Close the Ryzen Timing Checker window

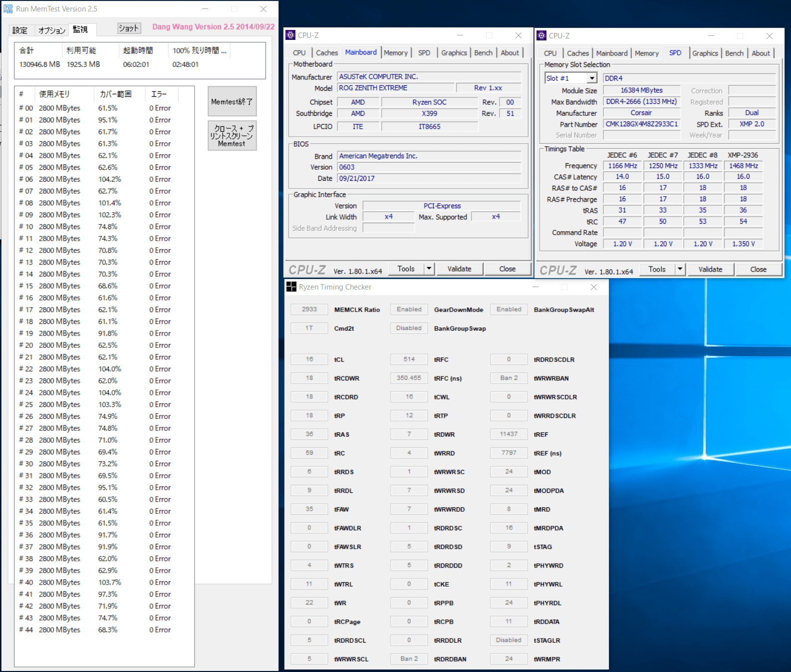click(594, 287)
